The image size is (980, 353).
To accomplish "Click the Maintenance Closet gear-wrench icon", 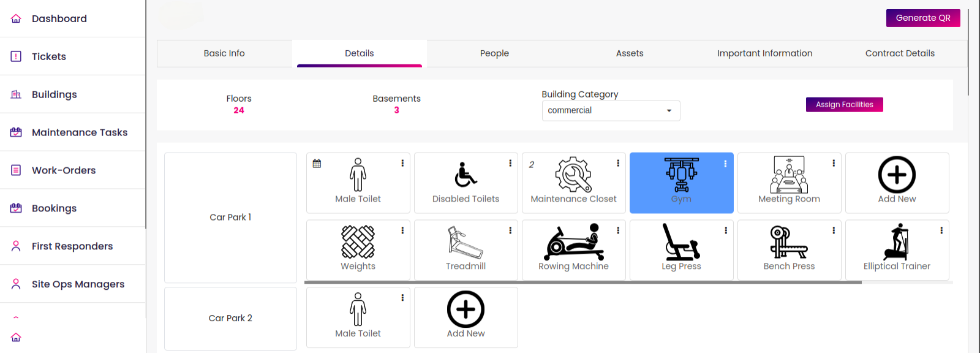I will pyautogui.click(x=573, y=175).
